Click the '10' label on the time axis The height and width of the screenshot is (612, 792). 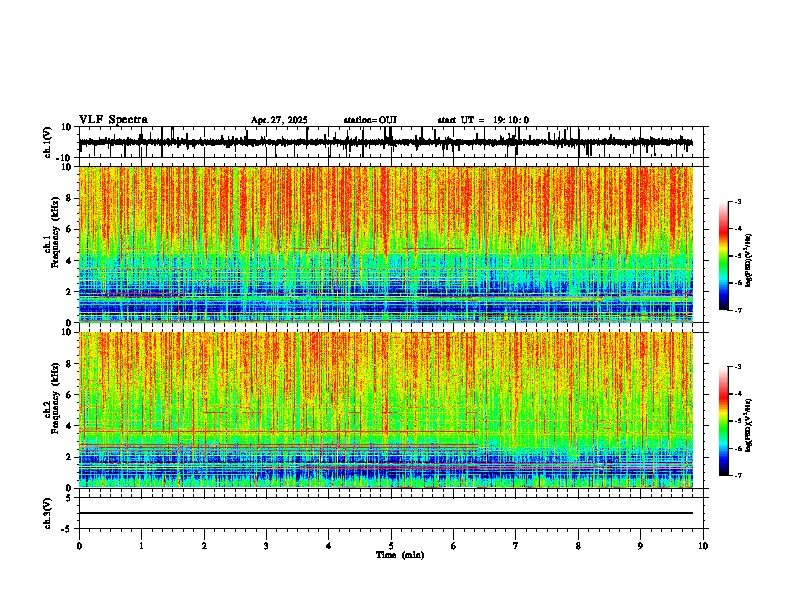coord(703,546)
